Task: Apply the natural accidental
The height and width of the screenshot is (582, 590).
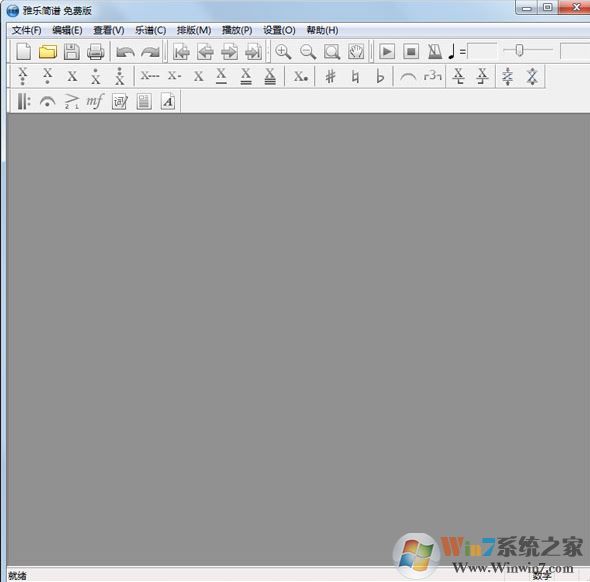Action: coord(355,76)
